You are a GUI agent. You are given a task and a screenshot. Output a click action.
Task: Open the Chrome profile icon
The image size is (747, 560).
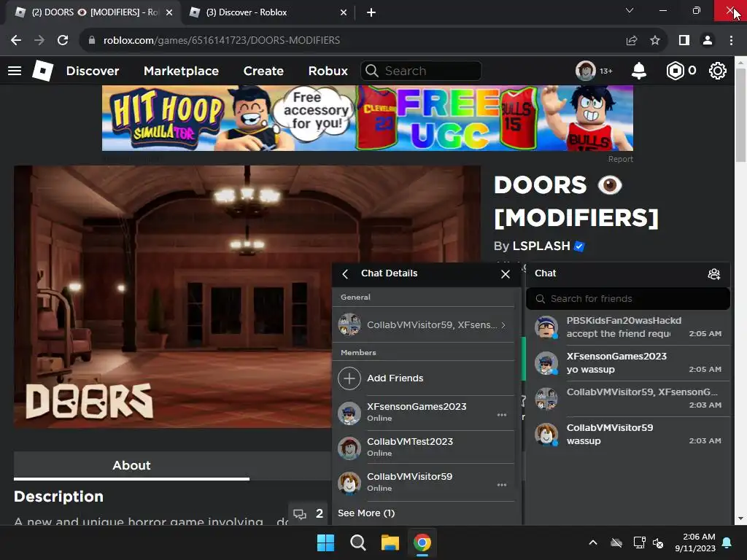tap(708, 41)
